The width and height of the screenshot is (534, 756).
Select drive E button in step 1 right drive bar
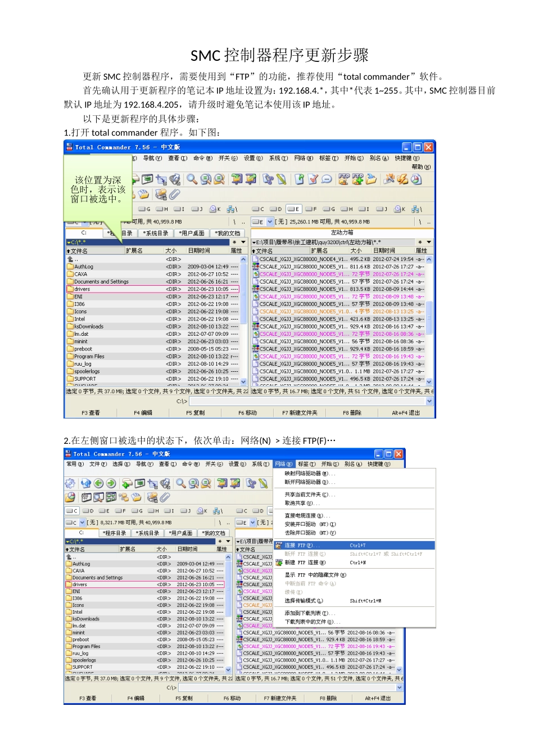point(293,209)
